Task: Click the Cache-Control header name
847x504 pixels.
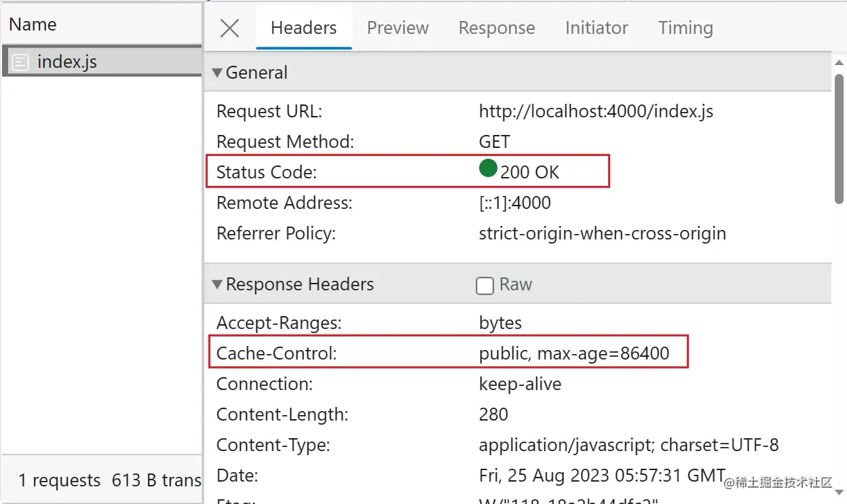Action: [x=276, y=353]
